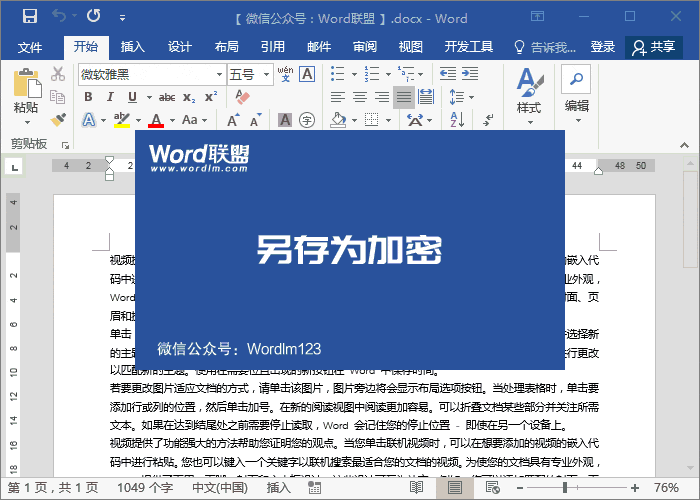The width and height of the screenshot is (700, 500).
Task: Open the 编辑 editing menu
Action: 577,95
